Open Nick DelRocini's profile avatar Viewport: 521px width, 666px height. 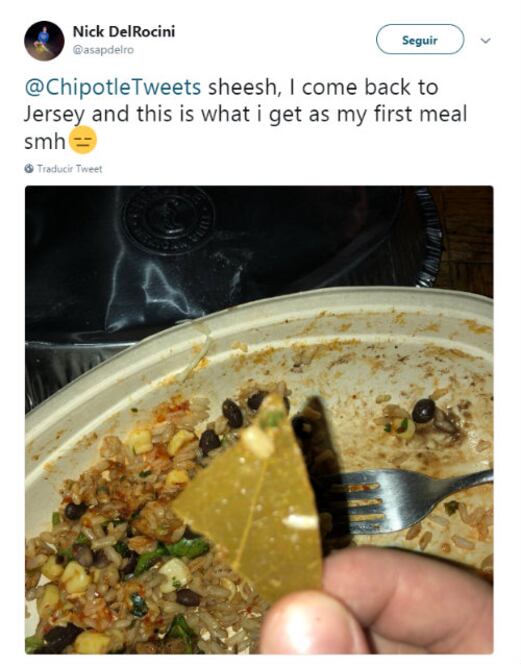(44, 41)
